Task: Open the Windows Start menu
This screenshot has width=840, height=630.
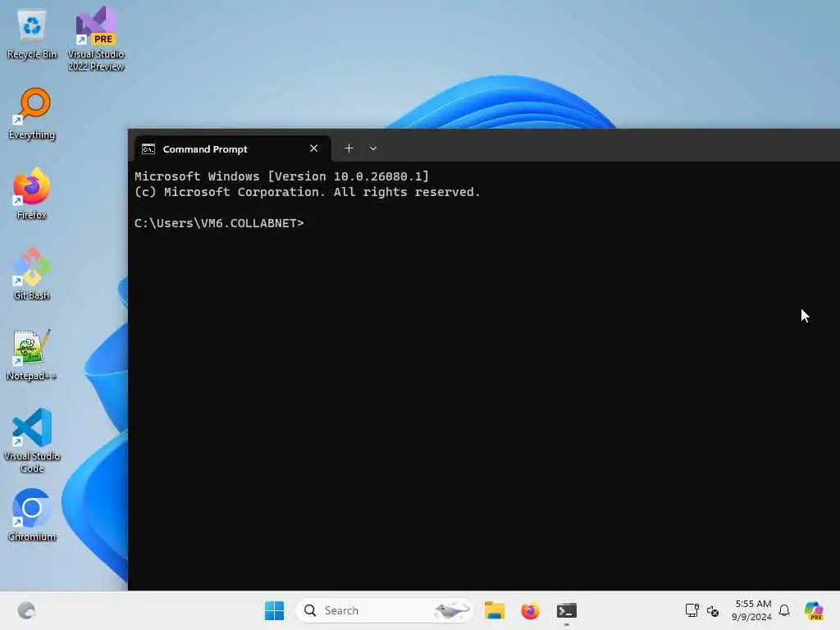Action: (x=274, y=610)
